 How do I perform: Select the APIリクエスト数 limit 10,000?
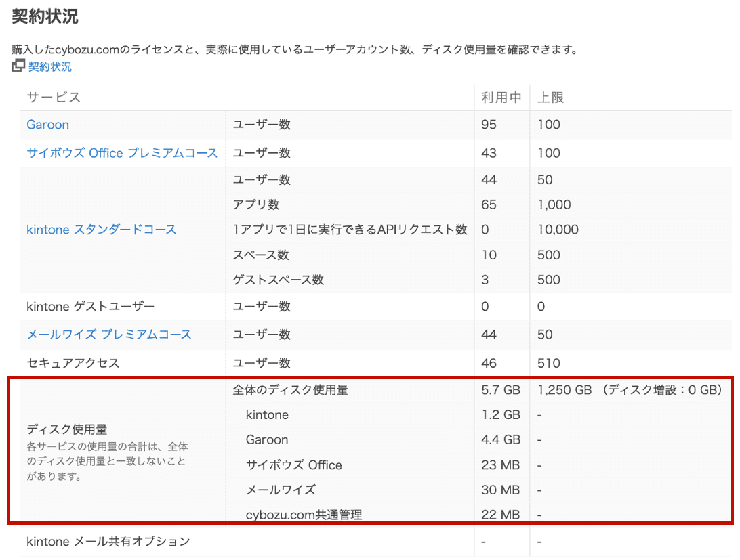click(558, 230)
